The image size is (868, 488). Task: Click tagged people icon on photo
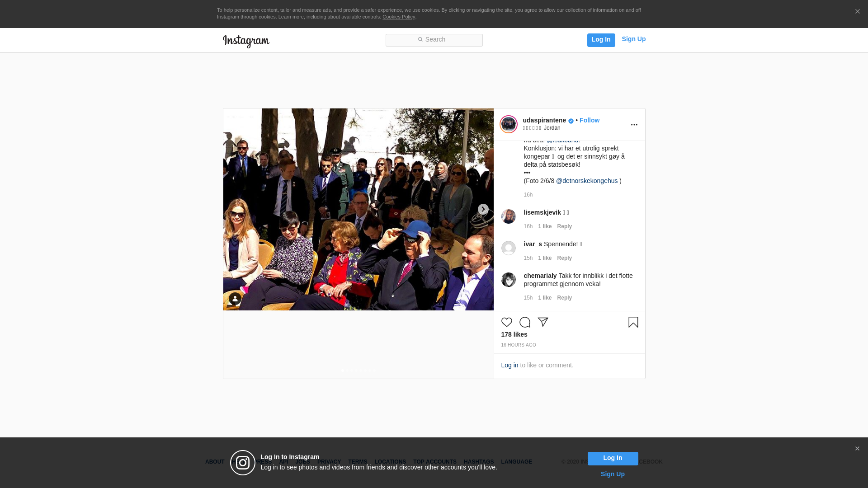tap(235, 299)
